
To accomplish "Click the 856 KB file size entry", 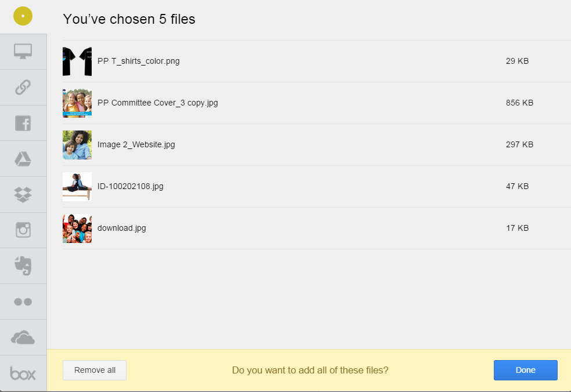I will [x=519, y=103].
